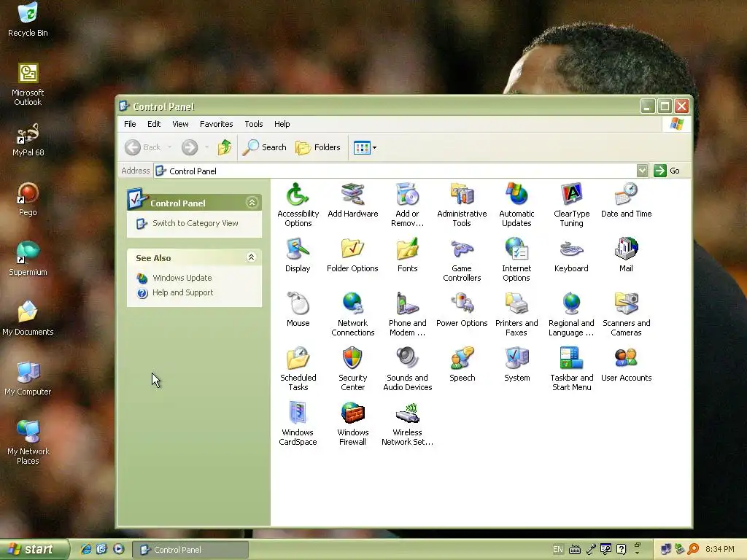Screen dimensions: 747x560
Task: Select the Speech icon
Action: (x=462, y=365)
